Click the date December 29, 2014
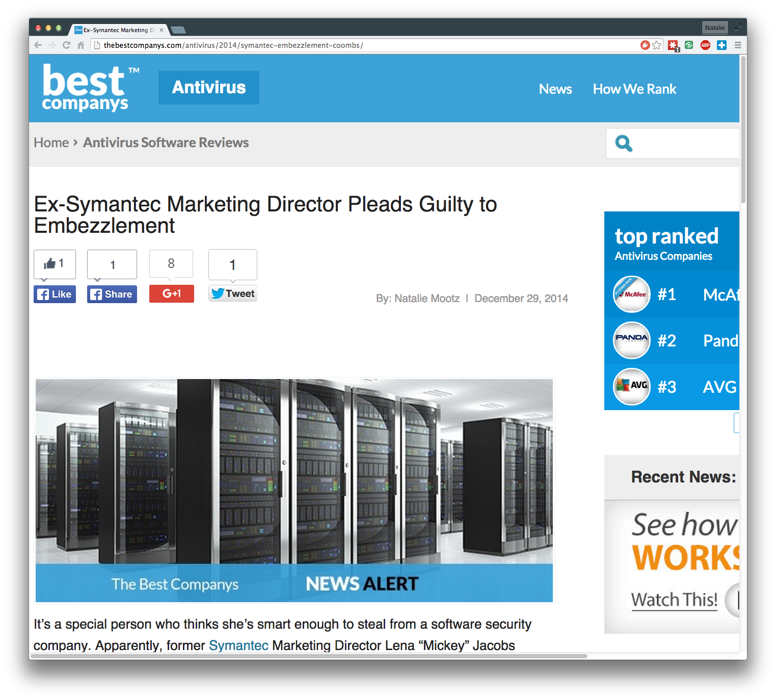The width and height of the screenshot is (776, 700). pos(521,299)
